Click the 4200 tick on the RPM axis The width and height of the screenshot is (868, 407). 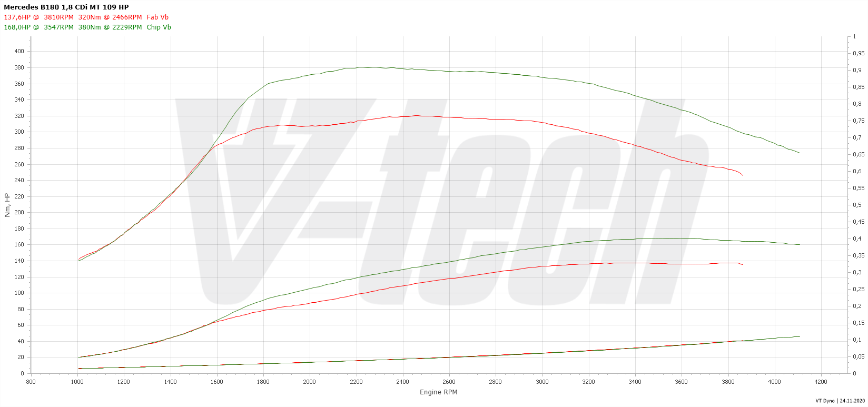pyautogui.click(x=821, y=382)
